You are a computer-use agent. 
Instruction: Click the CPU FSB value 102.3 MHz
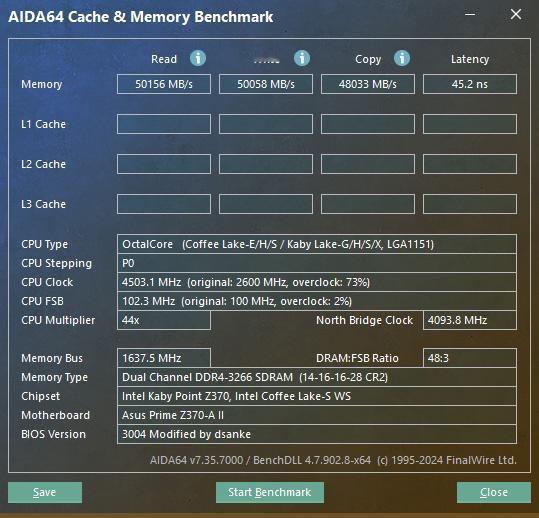317,301
